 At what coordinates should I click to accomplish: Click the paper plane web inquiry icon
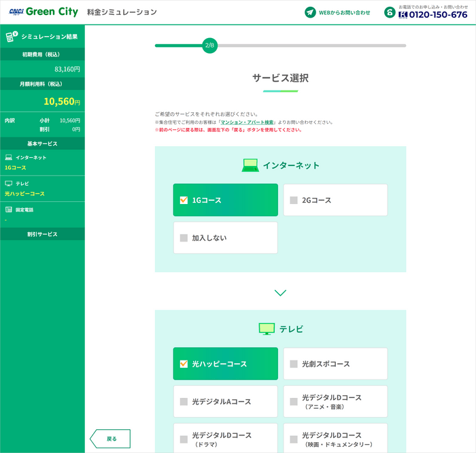(310, 12)
